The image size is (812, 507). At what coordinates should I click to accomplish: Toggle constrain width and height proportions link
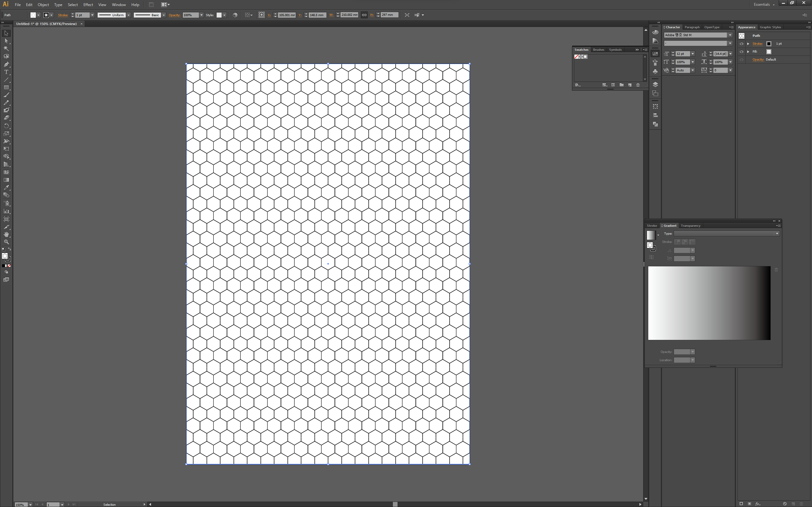click(364, 15)
